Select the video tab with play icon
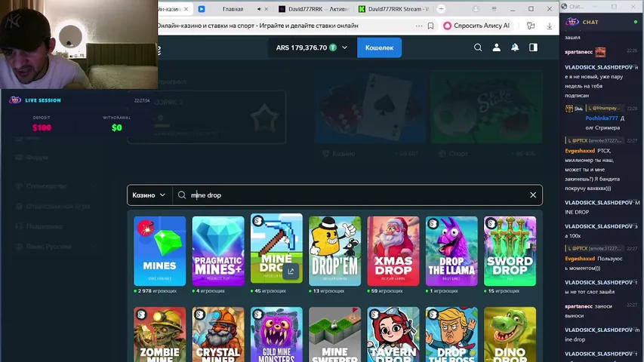The width and height of the screenshot is (644, 362). click(202, 9)
